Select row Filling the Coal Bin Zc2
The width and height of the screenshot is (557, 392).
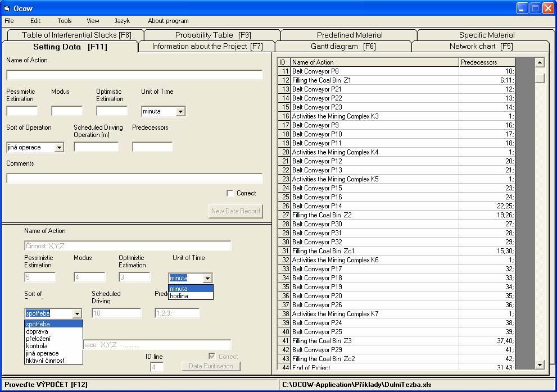coord(396,359)
